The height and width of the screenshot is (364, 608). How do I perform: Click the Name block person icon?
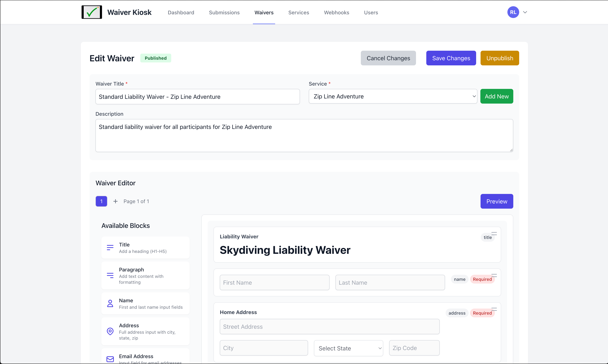pyautogui.click(x=110, y=303)
